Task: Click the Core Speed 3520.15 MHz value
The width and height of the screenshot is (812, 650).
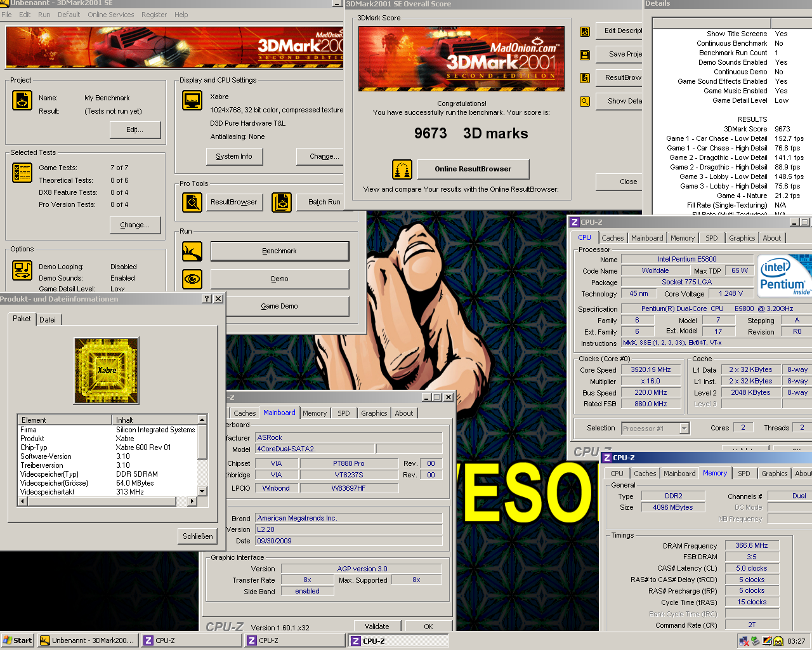Action: [x=651, y=369]
